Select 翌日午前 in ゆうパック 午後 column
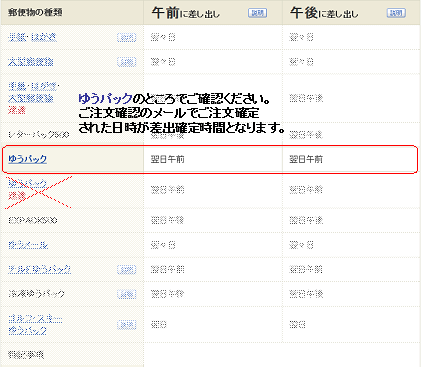This screenshot has width=421, height=367. pyautogui.click(x=306, y=159)
